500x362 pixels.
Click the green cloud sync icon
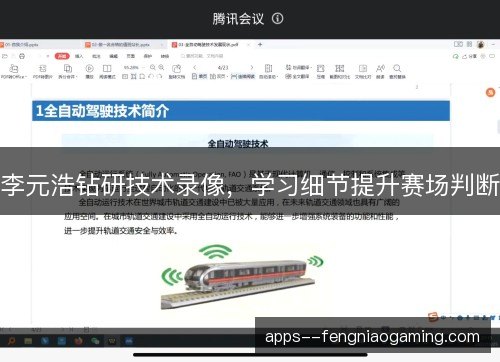[456, 56]
